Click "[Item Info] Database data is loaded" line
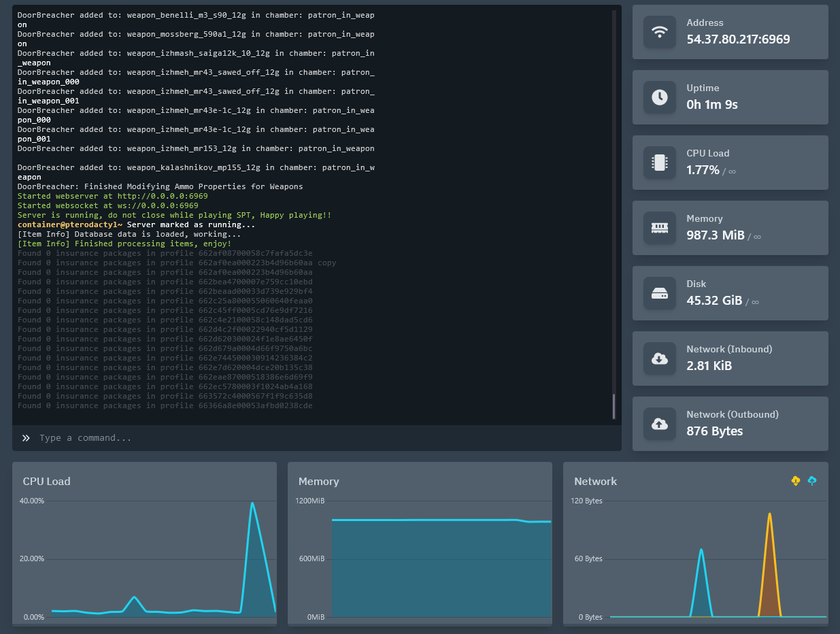 click(129, 234)
